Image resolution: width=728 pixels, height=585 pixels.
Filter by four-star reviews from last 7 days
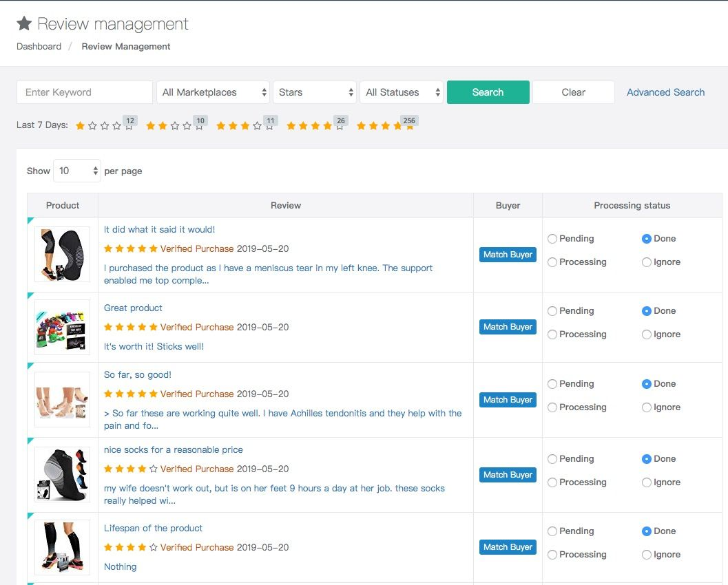coord(315,126)
